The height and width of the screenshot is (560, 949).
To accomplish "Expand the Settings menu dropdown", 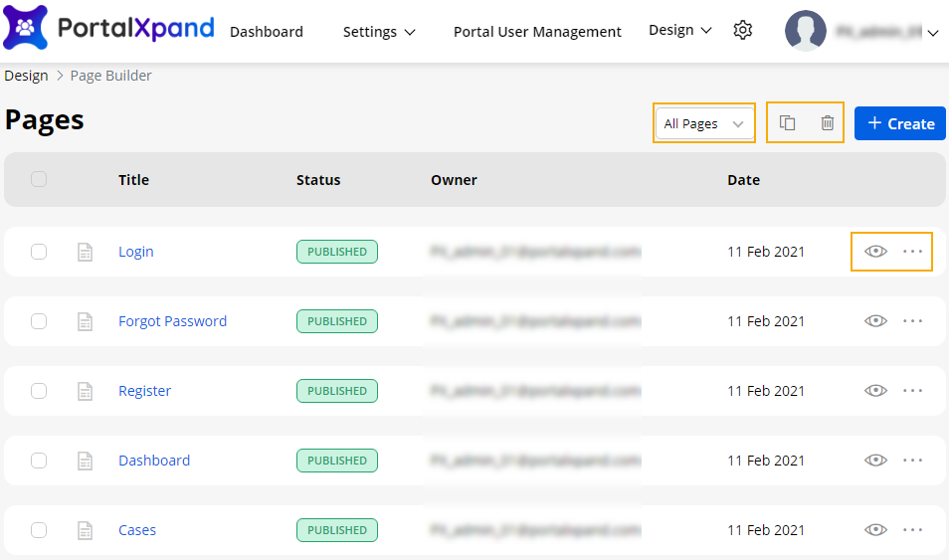I will click(x=378, y=32).
